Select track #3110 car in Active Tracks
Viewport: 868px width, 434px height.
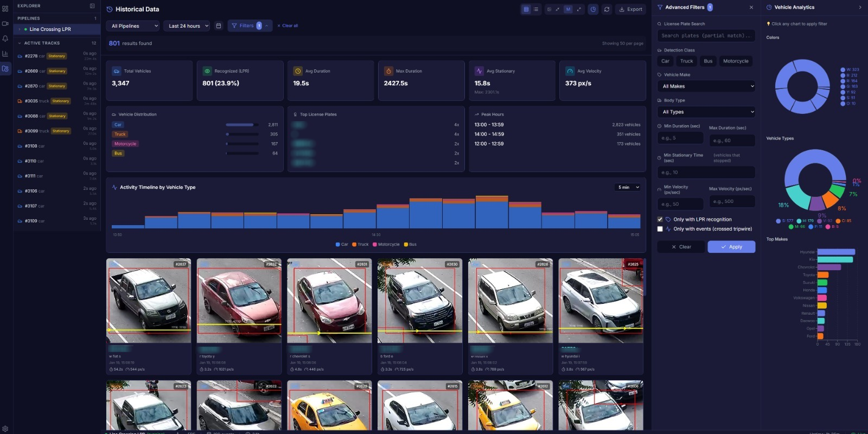click(x=57, y=161)
